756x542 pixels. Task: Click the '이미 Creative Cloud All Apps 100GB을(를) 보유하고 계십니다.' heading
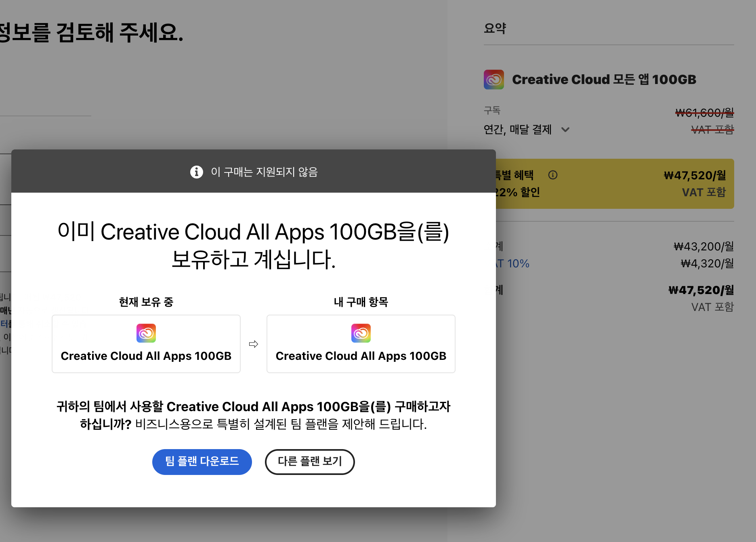pyautogui.click(x=254, y=245)
